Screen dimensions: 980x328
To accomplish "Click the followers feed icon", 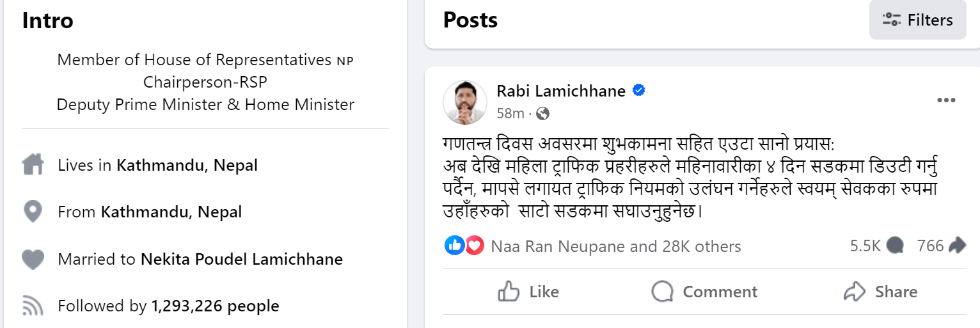I will click(33, 306).
